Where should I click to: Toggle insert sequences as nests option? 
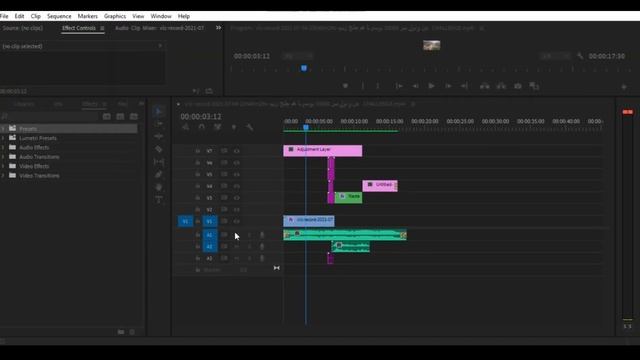click(186, 127)
